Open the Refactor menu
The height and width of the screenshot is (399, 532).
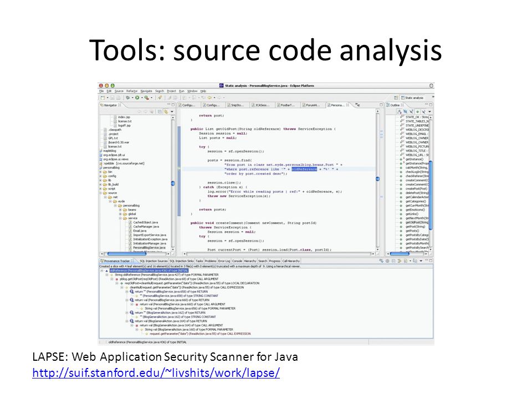coord(132,91)
